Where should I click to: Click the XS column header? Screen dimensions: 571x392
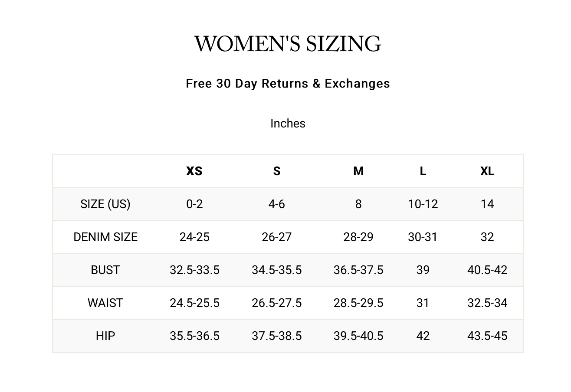pos(194,171)
